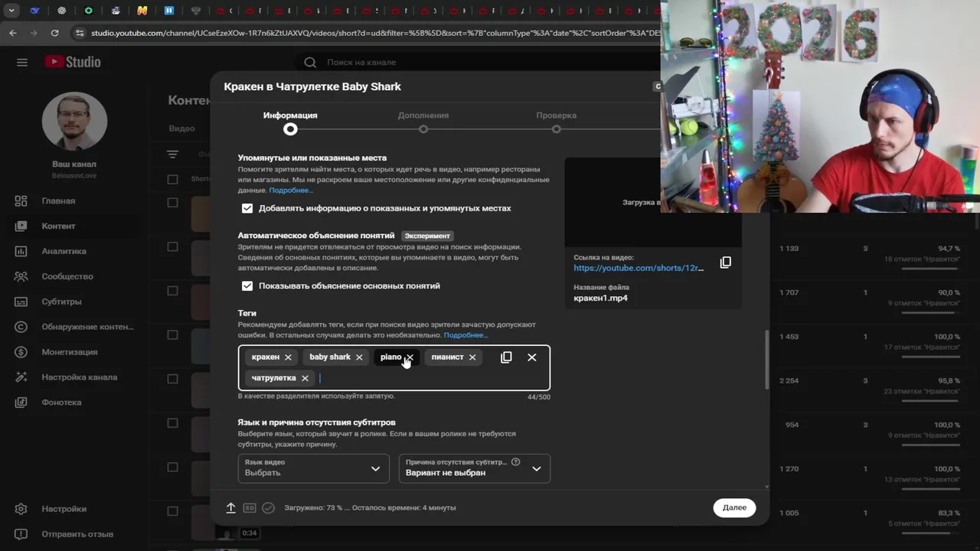Tick checkbox for the 1 133 views row
This screenshot has width=980, height=551.
172,246
